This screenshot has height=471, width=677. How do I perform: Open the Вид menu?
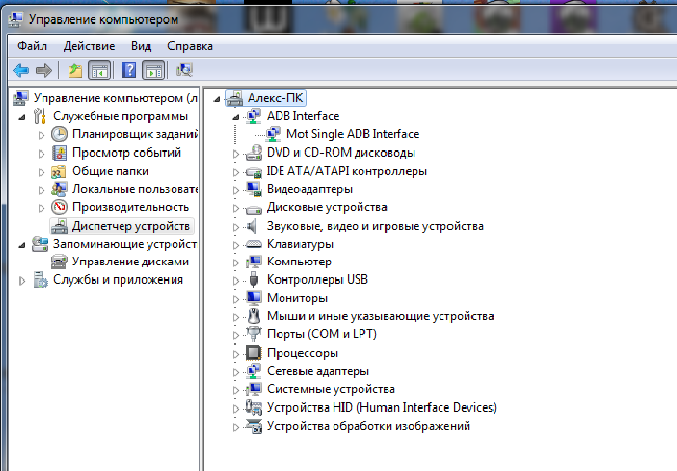click(141, 46)
